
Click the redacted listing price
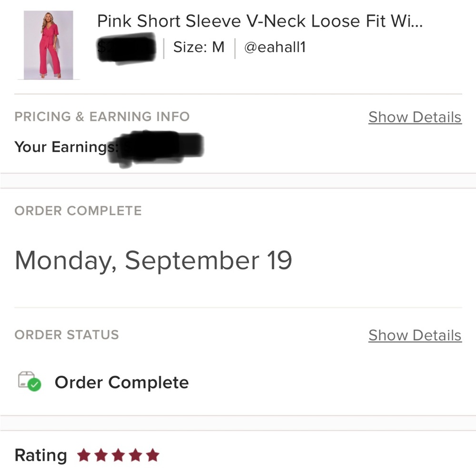point(127,48)
